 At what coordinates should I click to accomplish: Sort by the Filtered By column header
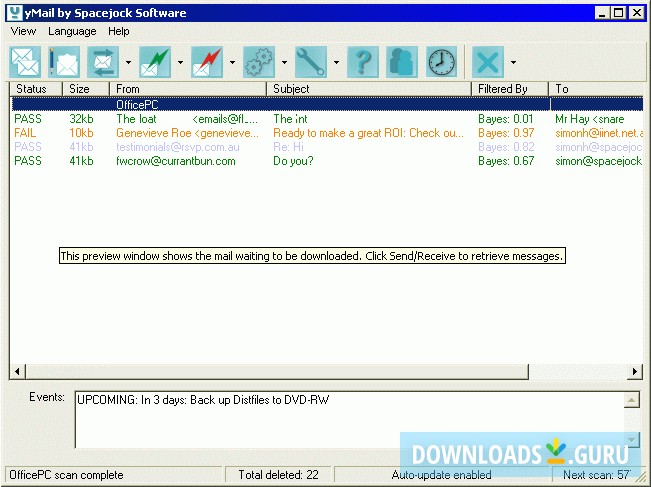tap(510, 89)
